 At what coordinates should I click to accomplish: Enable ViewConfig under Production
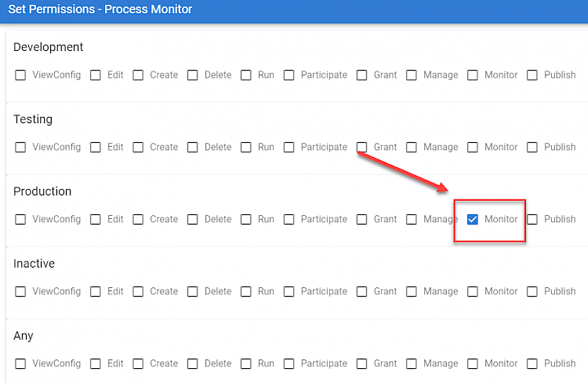click(20, 219)
